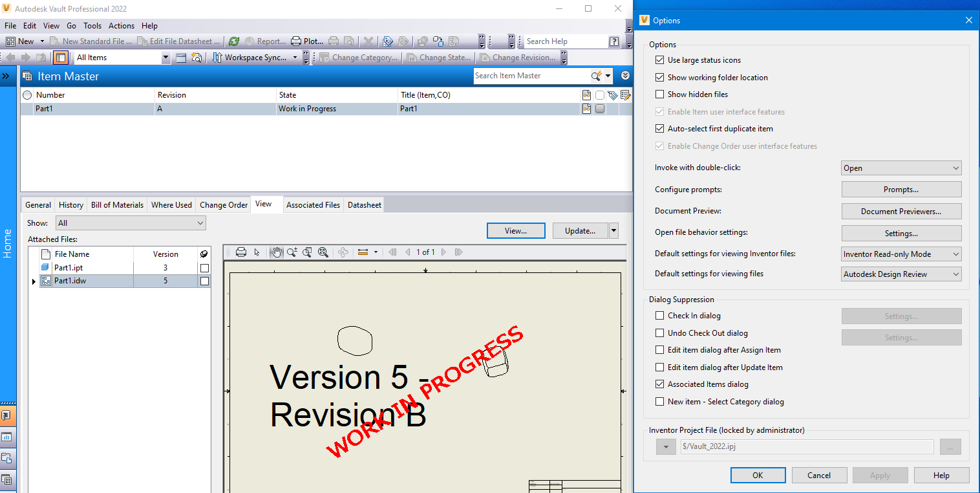Click the list view icon beside All Items
The width and height of the screenshot is (980, 493).
coord(181,58)
